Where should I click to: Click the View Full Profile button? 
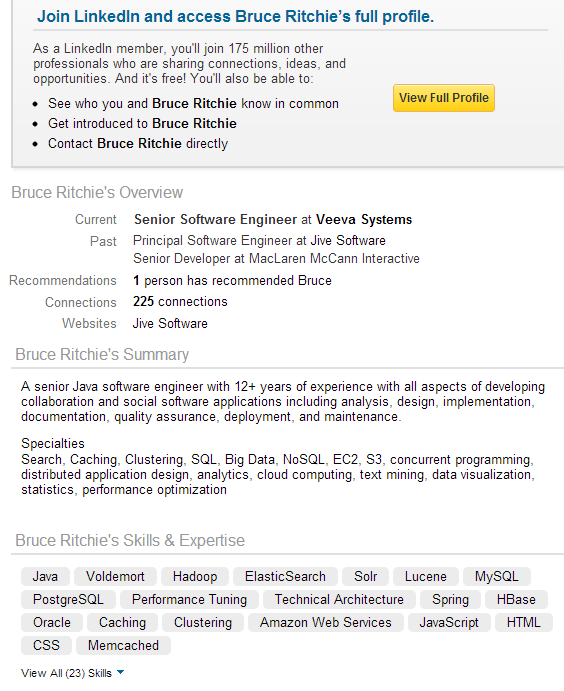point(444,98)
